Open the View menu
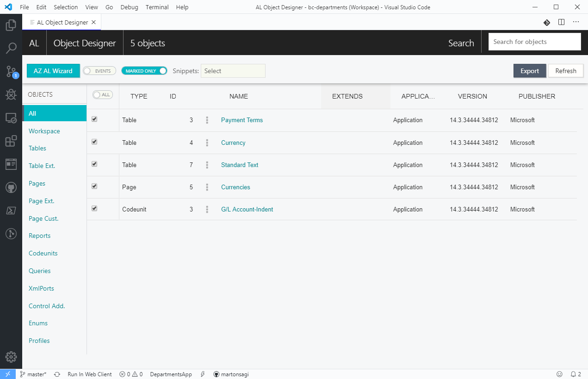The image size is (588, 379). [92, 7]
